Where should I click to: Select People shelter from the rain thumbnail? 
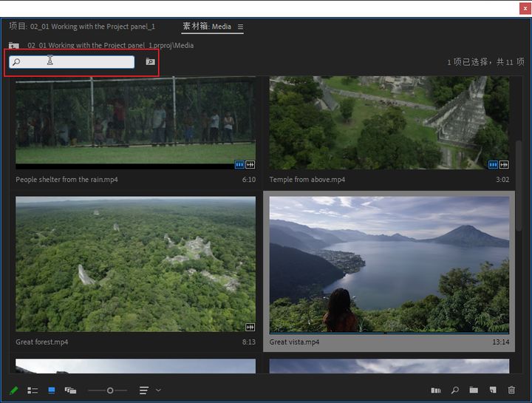click(136, 123)
